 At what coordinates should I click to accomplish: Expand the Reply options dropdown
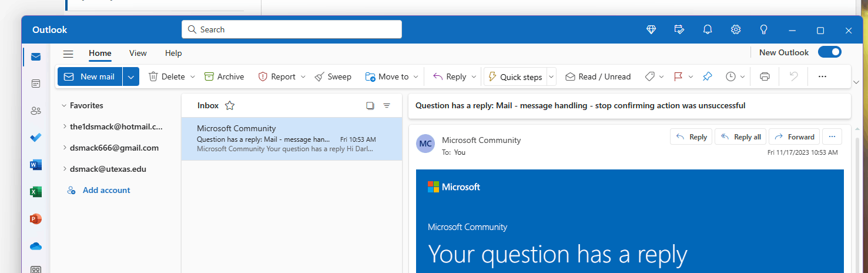pos(474,76)
